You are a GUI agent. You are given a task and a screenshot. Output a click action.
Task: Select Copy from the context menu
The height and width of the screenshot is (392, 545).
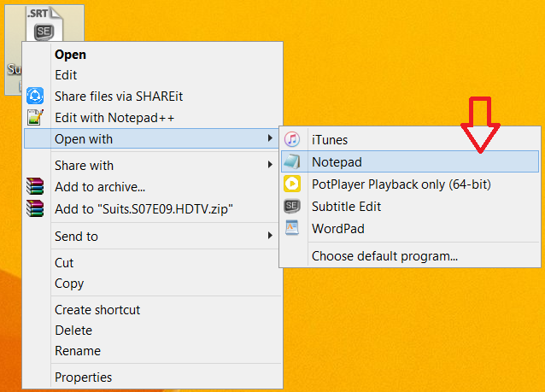point(69,283)
